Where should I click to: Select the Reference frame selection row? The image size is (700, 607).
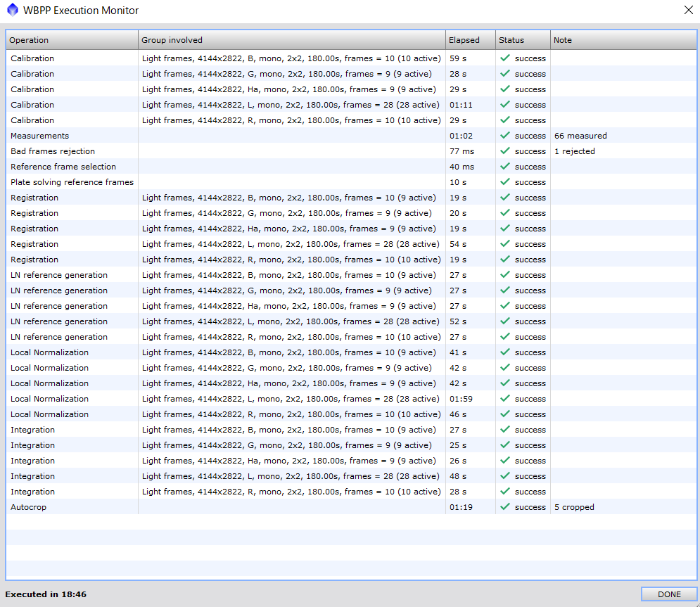[x=351, y=167]
